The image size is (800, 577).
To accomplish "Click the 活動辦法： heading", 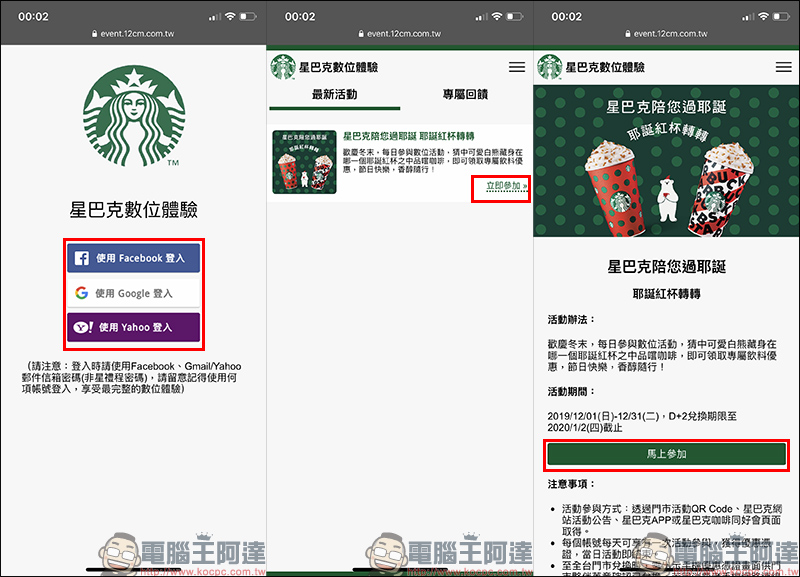I will point(571,320).
